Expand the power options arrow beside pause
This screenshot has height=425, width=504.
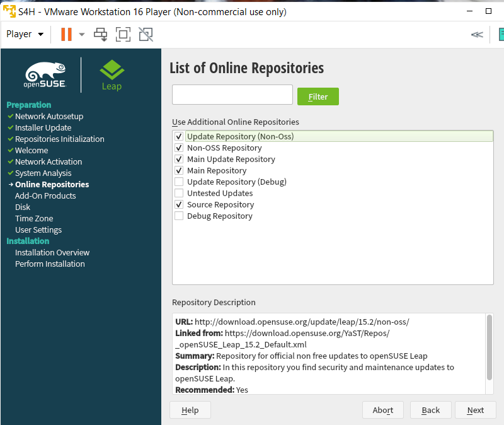pos(82,34)
